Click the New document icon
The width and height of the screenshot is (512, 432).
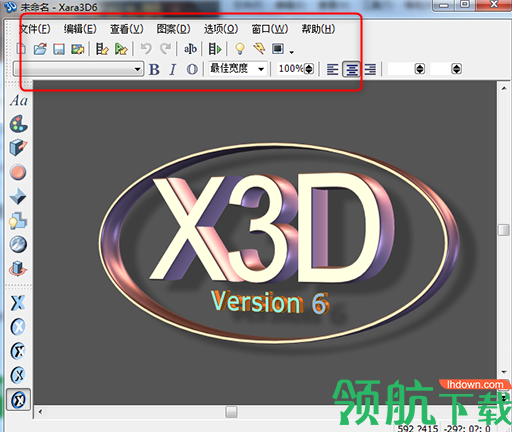pyautogui.click(x=21, y=49)
